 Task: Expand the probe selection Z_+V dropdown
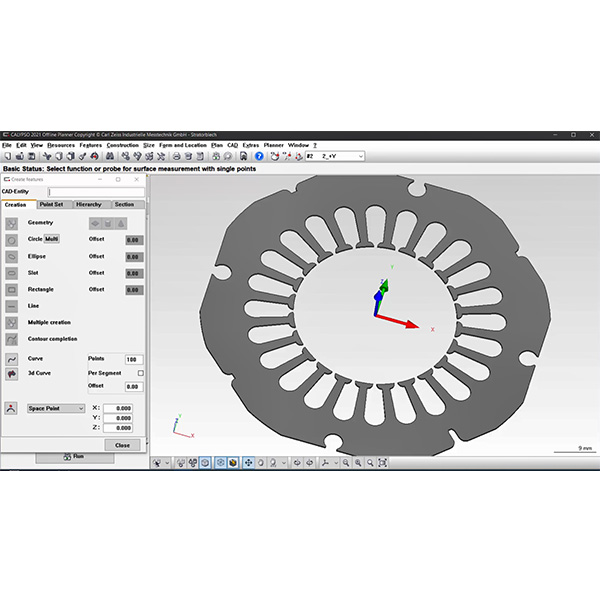tap(359, 156)
